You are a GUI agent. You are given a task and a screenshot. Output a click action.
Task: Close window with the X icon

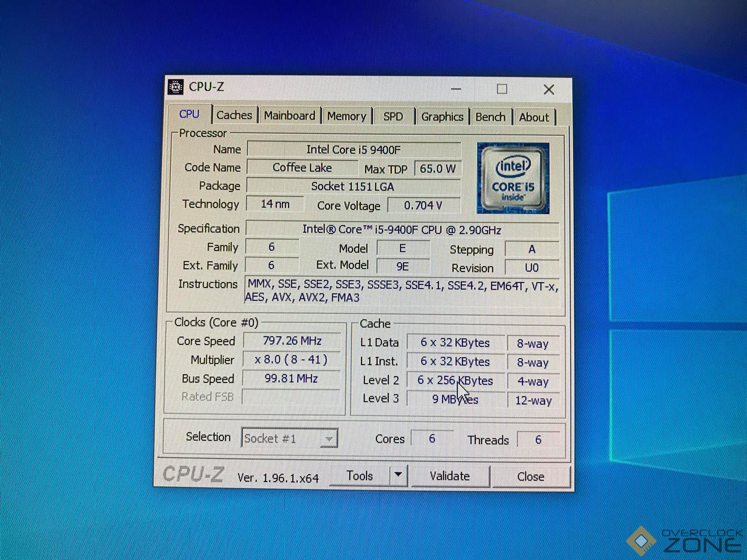click(x=549, y=90)
